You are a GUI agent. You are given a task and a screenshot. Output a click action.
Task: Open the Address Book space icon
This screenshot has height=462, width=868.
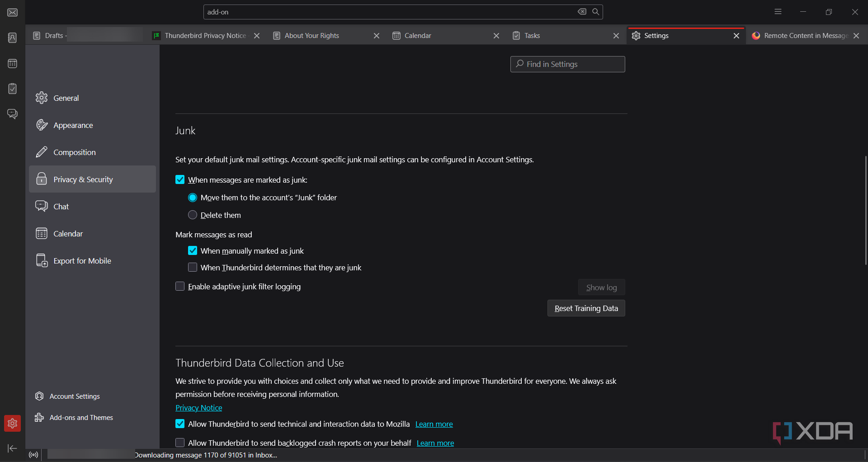(x=12, y=38)
